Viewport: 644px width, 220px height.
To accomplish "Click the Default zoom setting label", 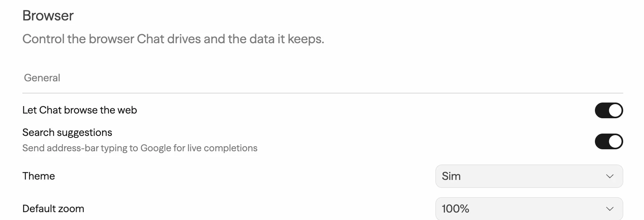I will (x=53, y=209).
